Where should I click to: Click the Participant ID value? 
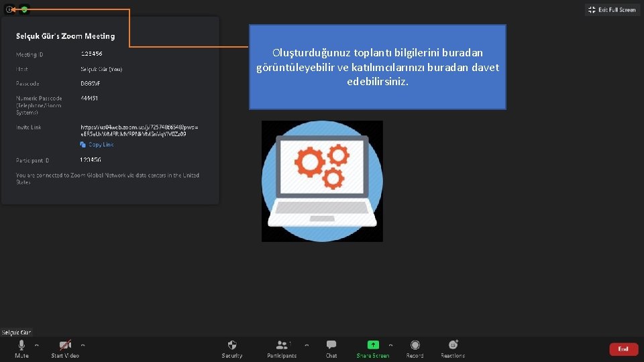[91, 160]
